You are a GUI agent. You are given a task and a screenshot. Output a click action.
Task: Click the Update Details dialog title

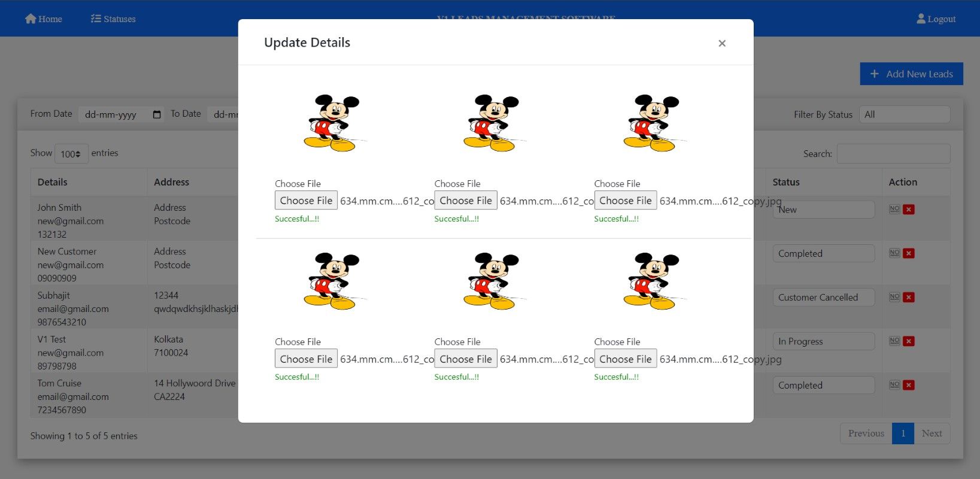[307, 43]
